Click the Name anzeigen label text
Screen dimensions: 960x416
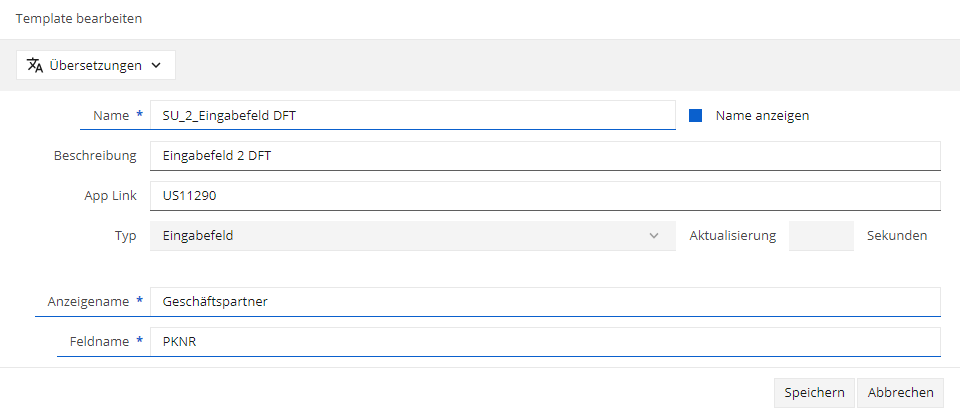[762, 115]
